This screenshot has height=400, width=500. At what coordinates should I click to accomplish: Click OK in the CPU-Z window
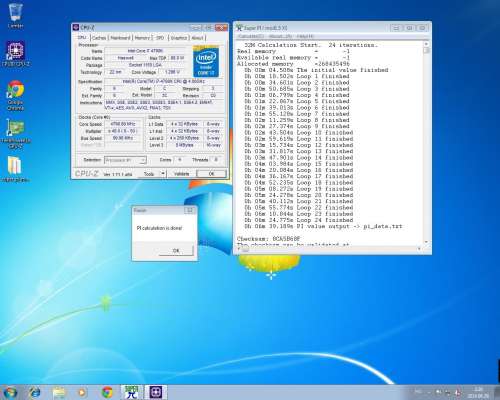[x=211, y=174]
